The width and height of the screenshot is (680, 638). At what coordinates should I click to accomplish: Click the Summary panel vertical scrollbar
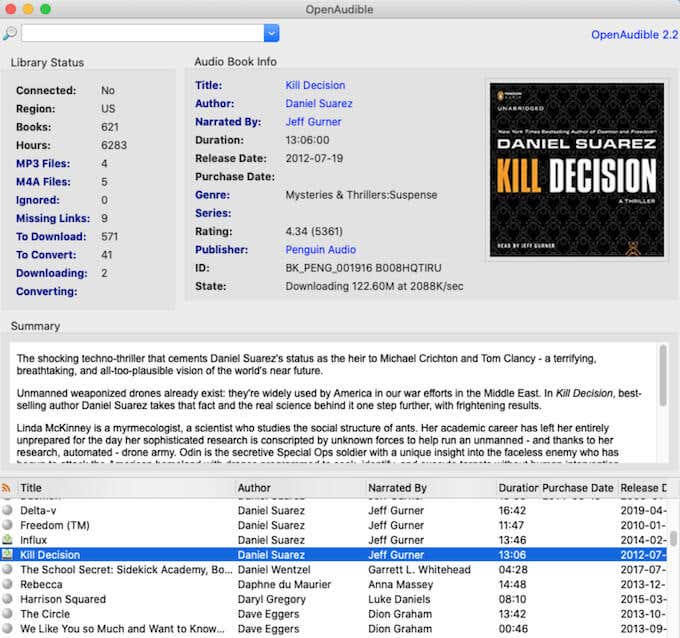click(663, 376)
